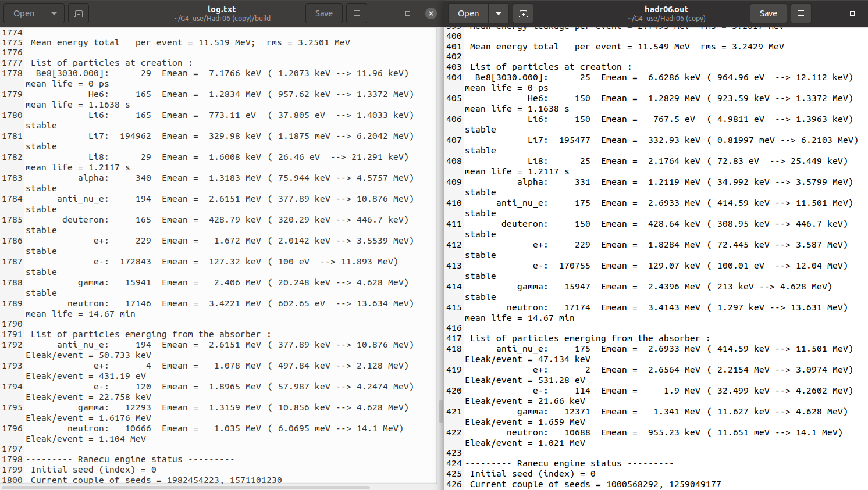Click the Open button in log.txt window

24,13
